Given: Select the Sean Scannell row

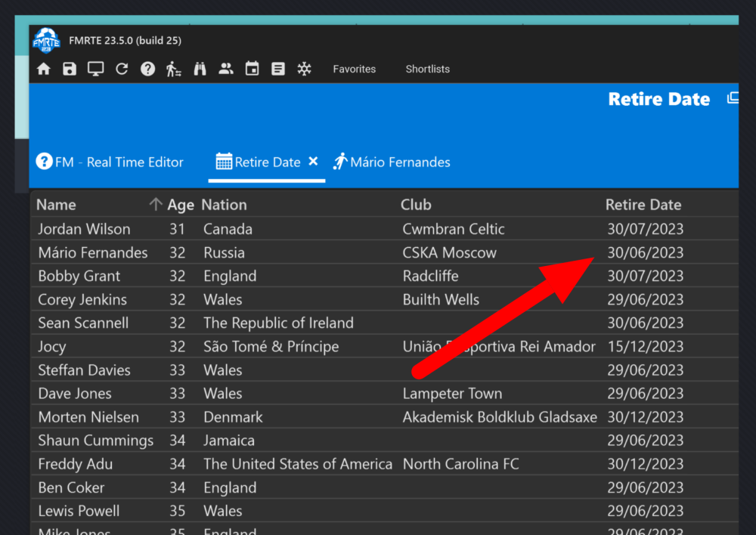Looking at the screenshot, I should (x=385, y=323).
